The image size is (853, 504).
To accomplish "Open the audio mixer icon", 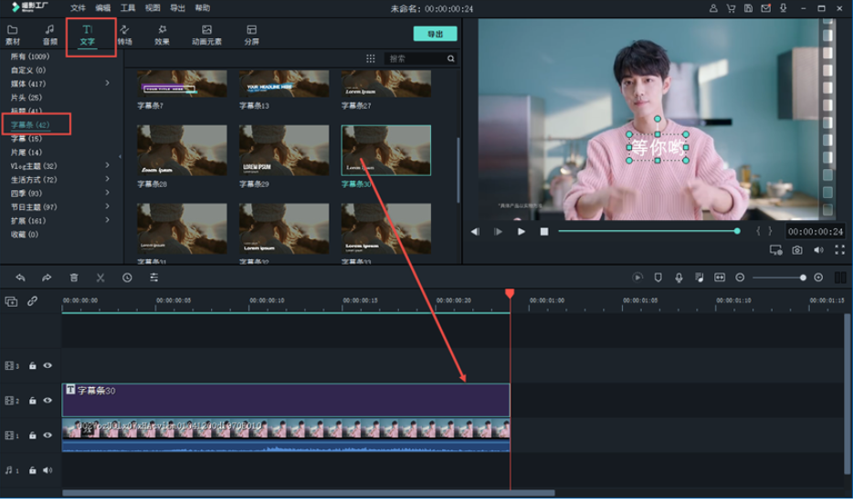I will [700, 278].
